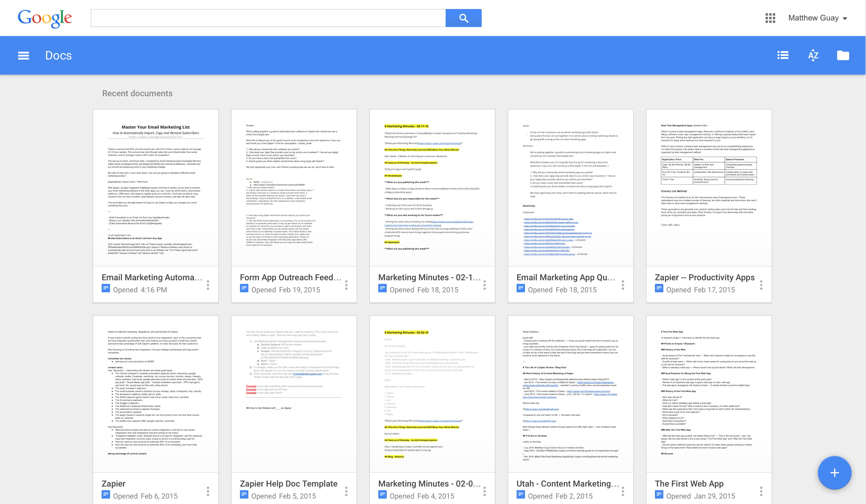Viewport: 866px width, 504px height.
Task: Open more options for Email Marketing Automa...
Action: coord(208,285)
